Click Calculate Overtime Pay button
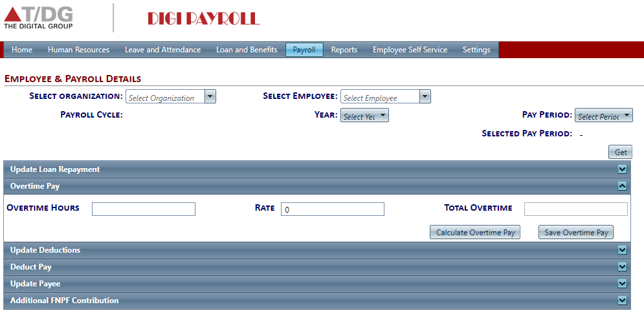 click(475, 232)
